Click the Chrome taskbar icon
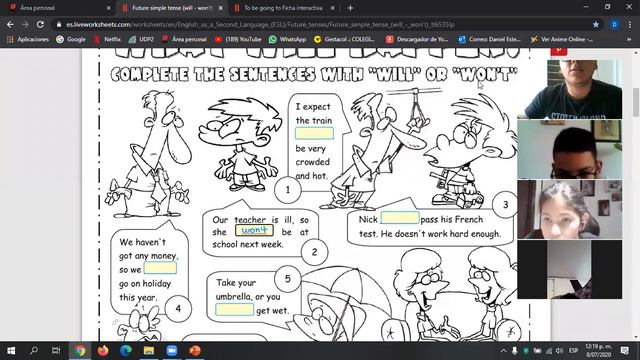The height and width of the screenshot is (360, 640). (x=80, y=351)
